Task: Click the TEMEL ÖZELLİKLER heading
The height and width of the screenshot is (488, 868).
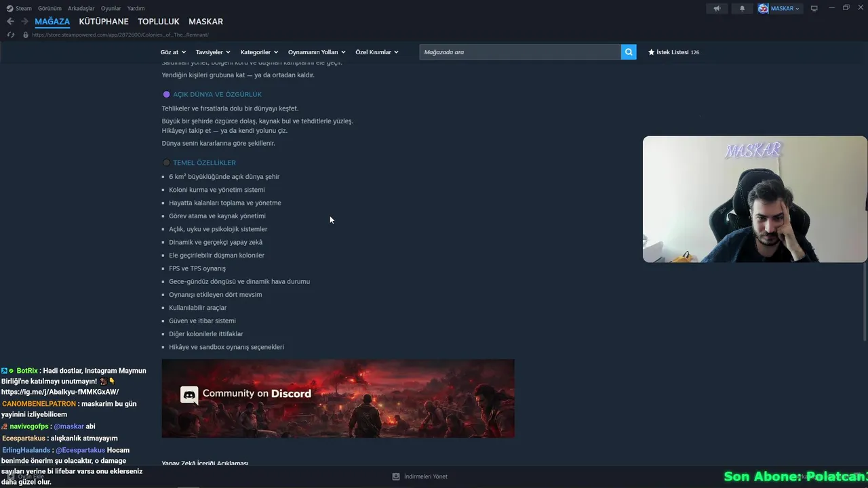Action: point(204,163)
